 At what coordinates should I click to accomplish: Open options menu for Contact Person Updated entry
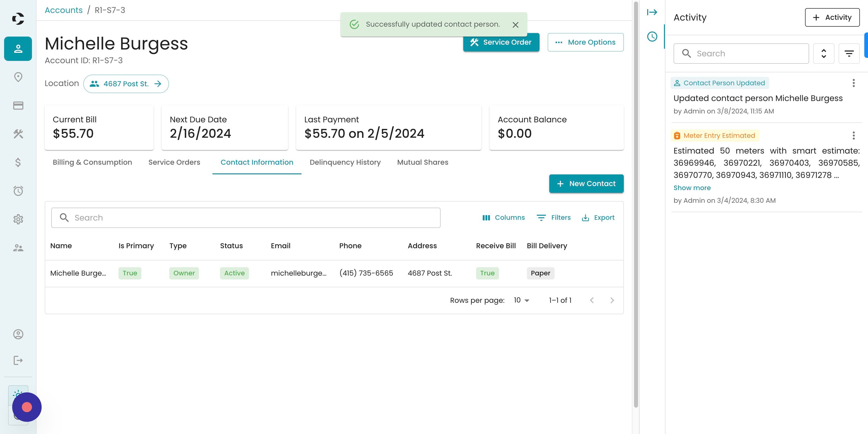pos(853,83)
